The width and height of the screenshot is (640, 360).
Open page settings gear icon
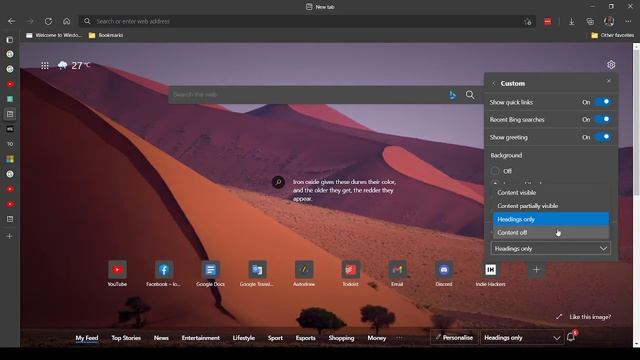[611, 64]
